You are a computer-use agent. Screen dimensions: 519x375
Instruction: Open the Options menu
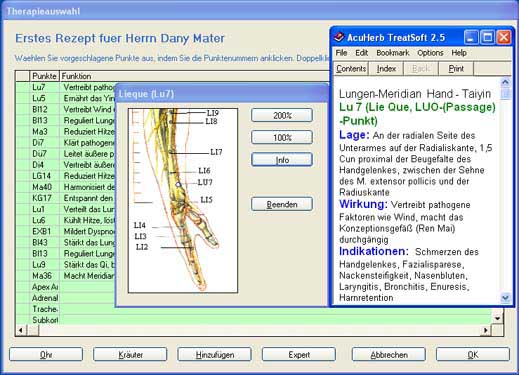[x=430, y=53]
